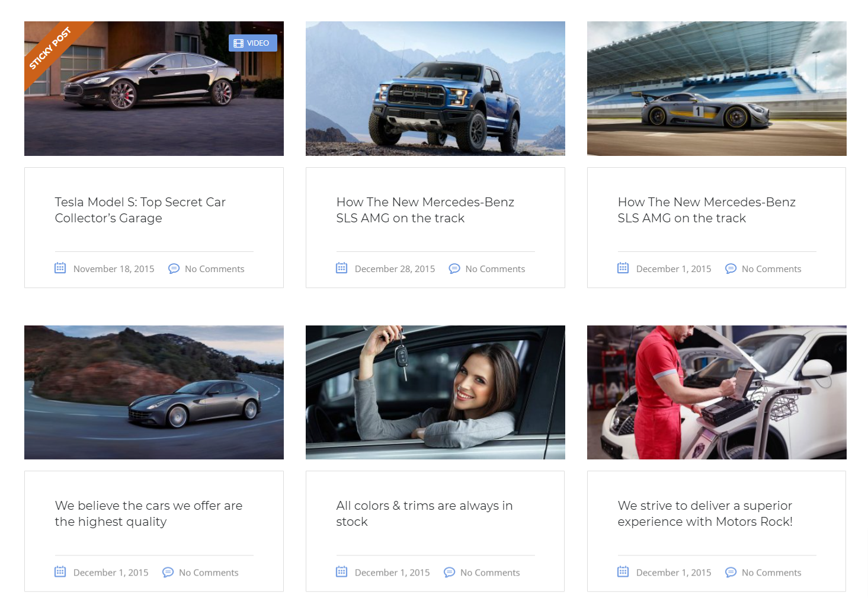
Task: Click December 1, 2015 on race car Mercedes post
Action: pyautogui.click(x=674, y=269)
